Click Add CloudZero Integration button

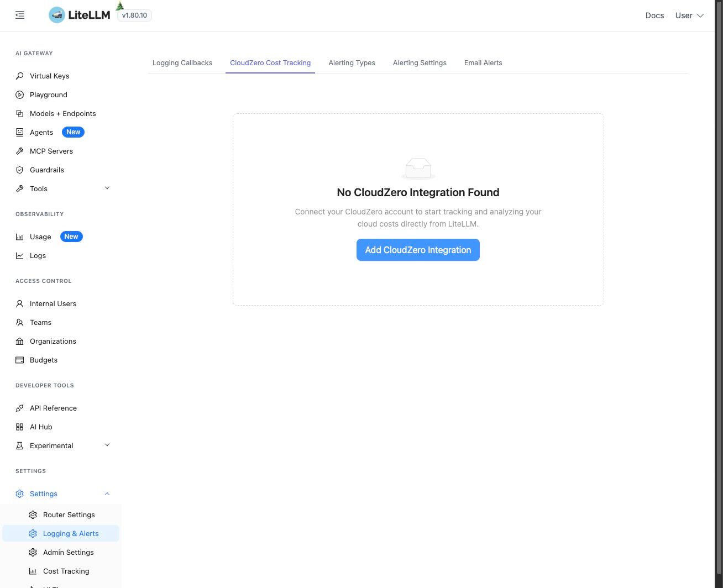coord(418,250)
